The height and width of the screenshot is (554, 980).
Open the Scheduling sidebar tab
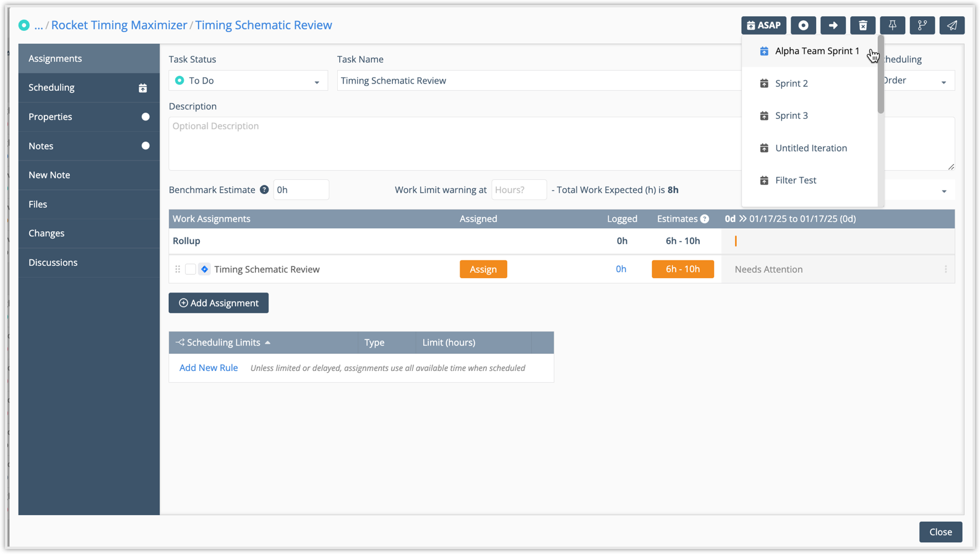88,88
